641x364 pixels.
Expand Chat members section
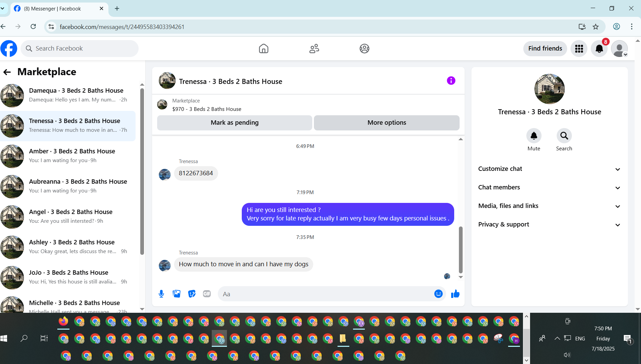click(549, 187)
